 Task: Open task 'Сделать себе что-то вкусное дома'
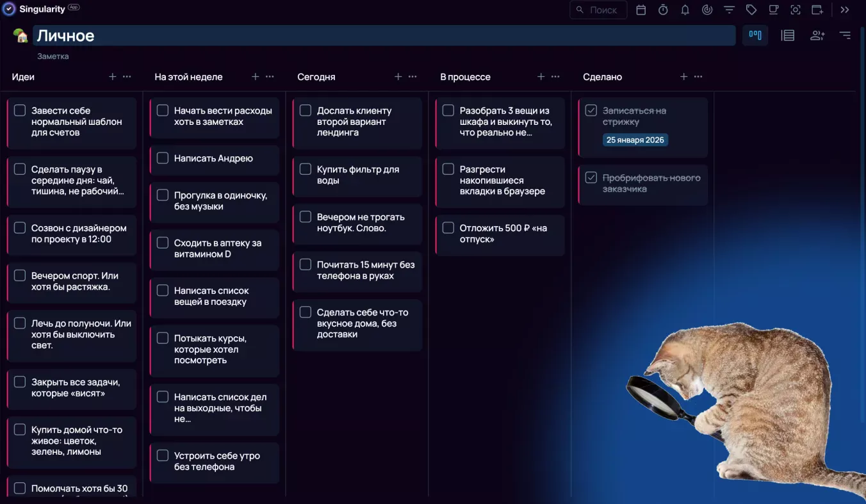(357, 324)
